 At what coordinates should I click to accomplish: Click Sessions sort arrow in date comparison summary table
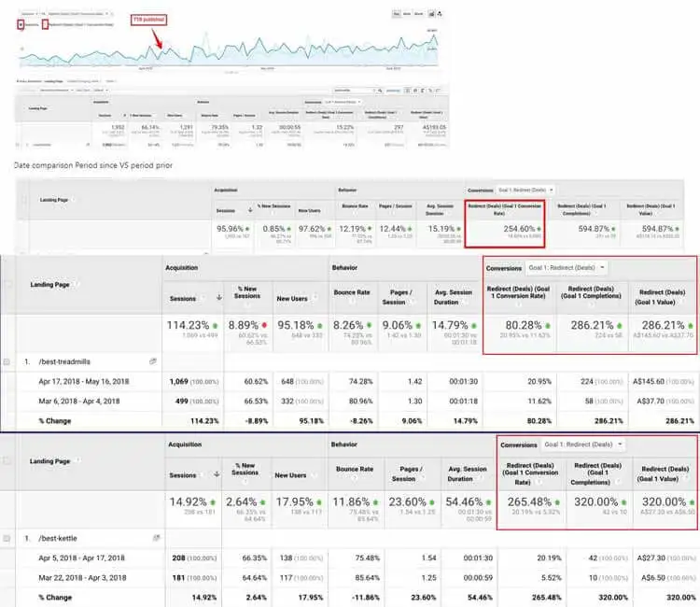(250, 210)
